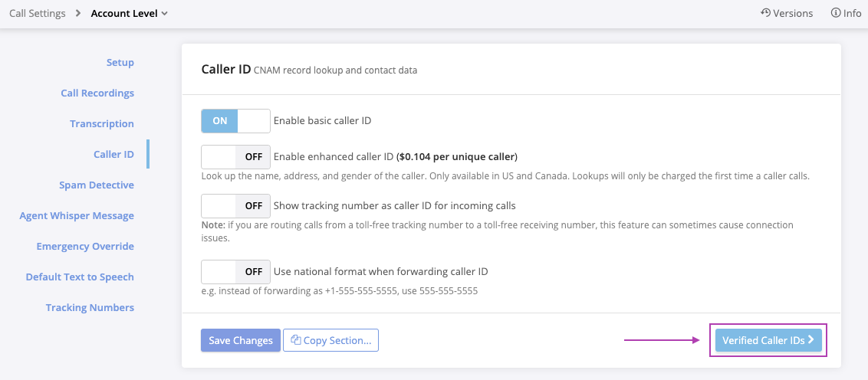Navigate to Agent Whisper Message
This screenshot has height=380, width=868.
[x=77, y=216]
